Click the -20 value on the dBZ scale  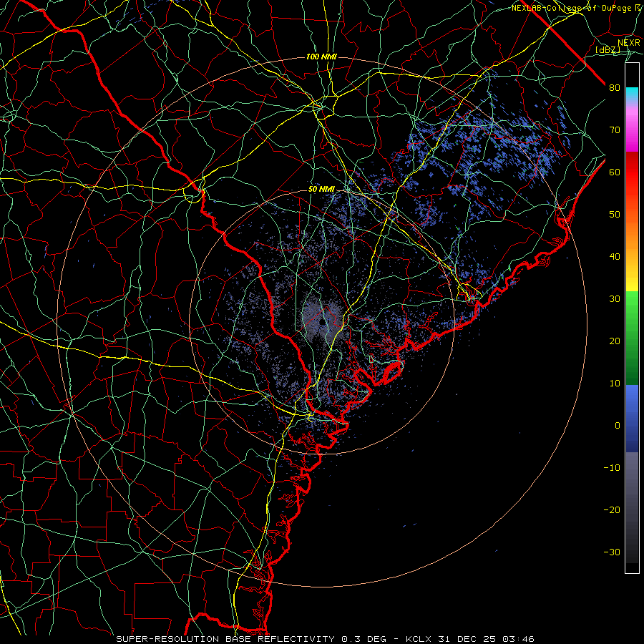(x=612, y=509)
